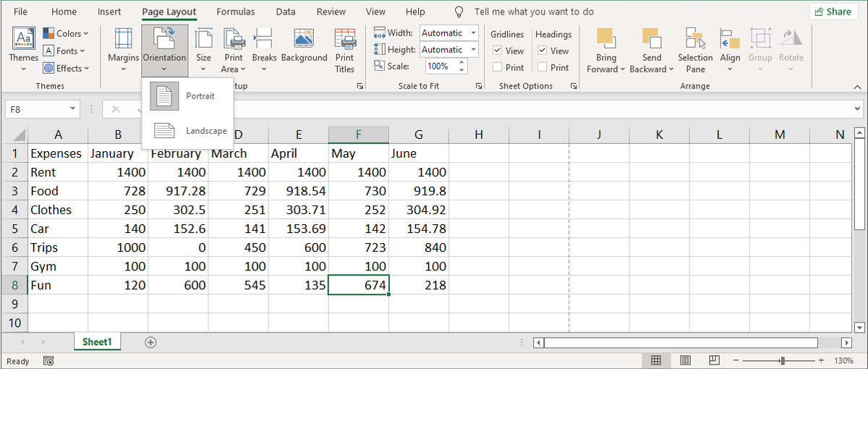Open Print Titles setup
The width and height of the screenshot is (868, 434).
coord(344,49)
